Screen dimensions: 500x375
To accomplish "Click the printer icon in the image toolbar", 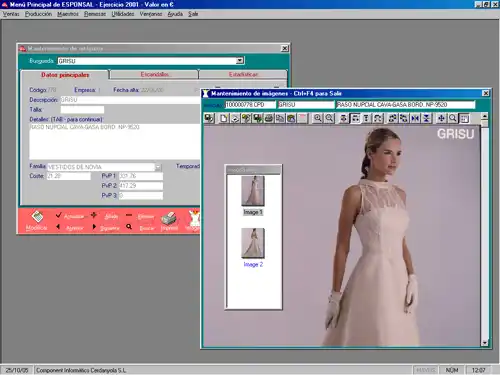I will [x=269, y=118].
